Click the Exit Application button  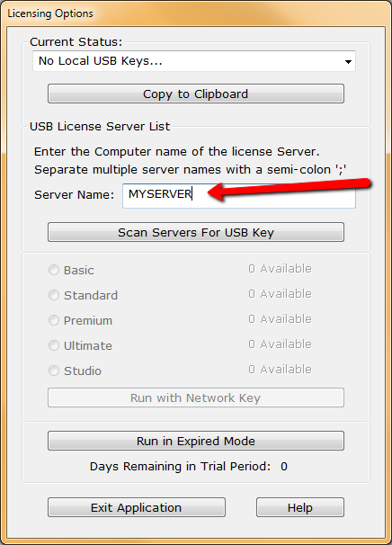(x=137, y=507)
